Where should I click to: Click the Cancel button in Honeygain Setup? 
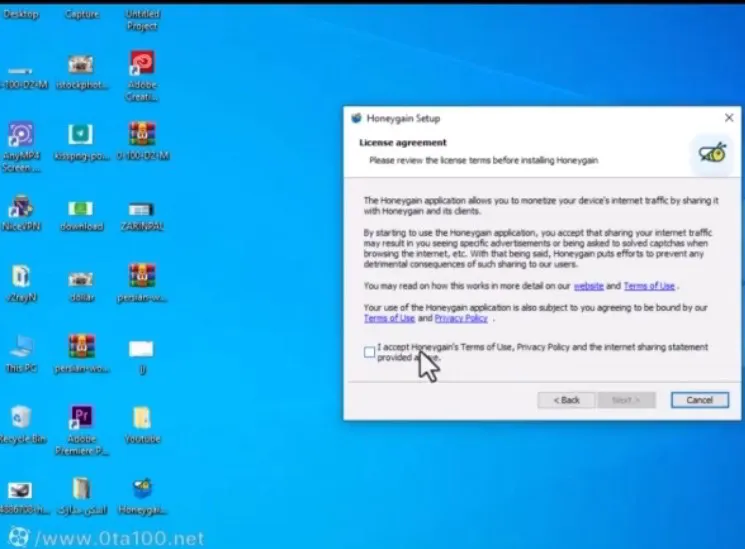click(699, 400)
